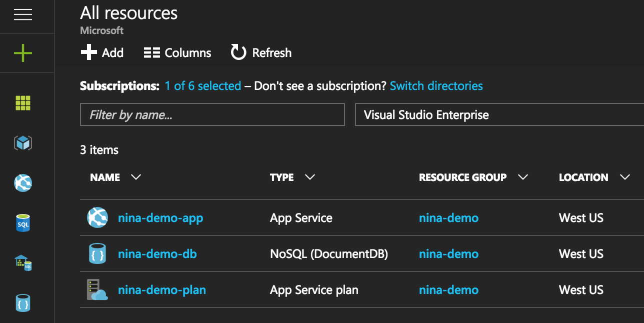Viewport: 644px width, 323px height.
Task: Open nina-demo resource group for nina-demo-db
Action: point(448,254)
